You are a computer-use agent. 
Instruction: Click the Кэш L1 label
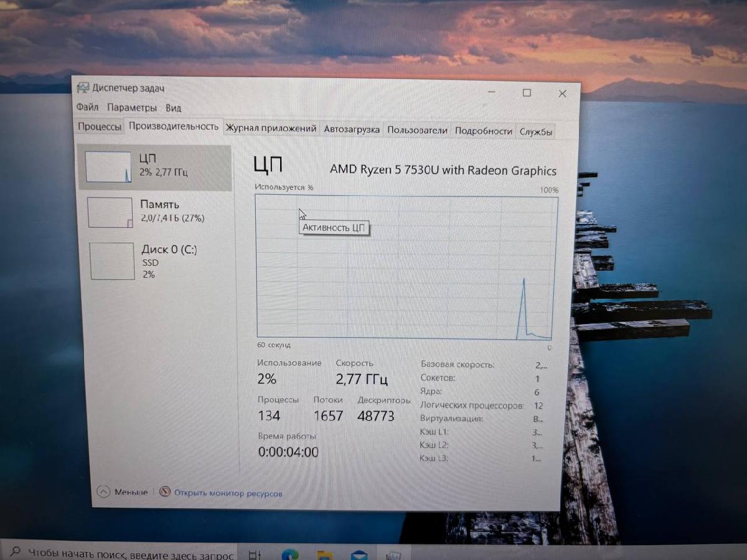(434, 432)
